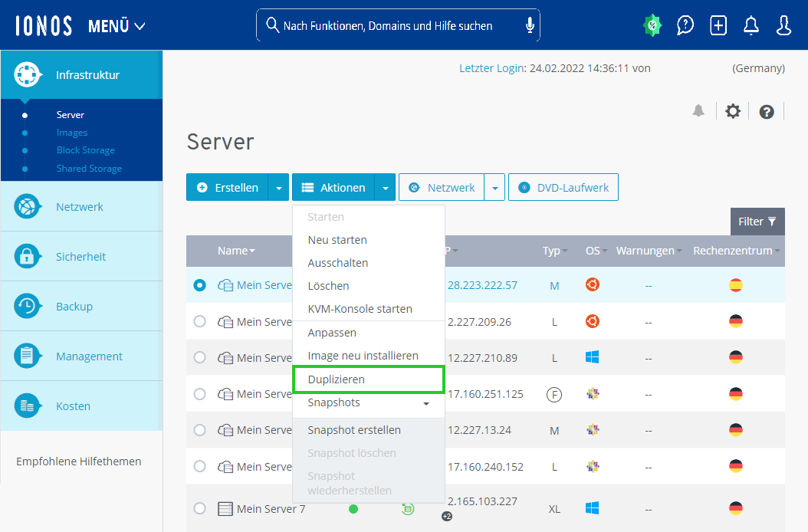808x532 pixels.
Task: Click the +2 IP badge on Mein Server 7
Action: (x=447, y=516)
